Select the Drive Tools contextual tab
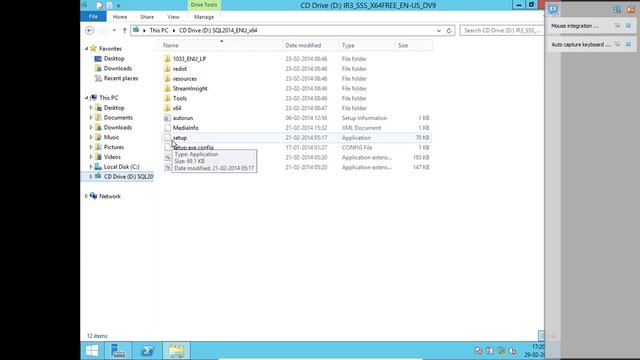Viewport: 640px width, 360px height. (204, 5)
